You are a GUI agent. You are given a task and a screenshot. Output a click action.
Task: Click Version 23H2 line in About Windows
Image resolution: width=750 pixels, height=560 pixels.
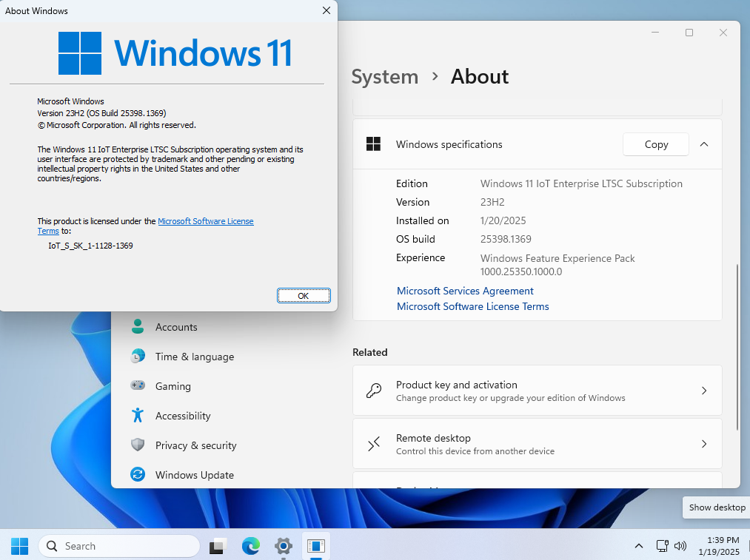(x=101, y=113)
